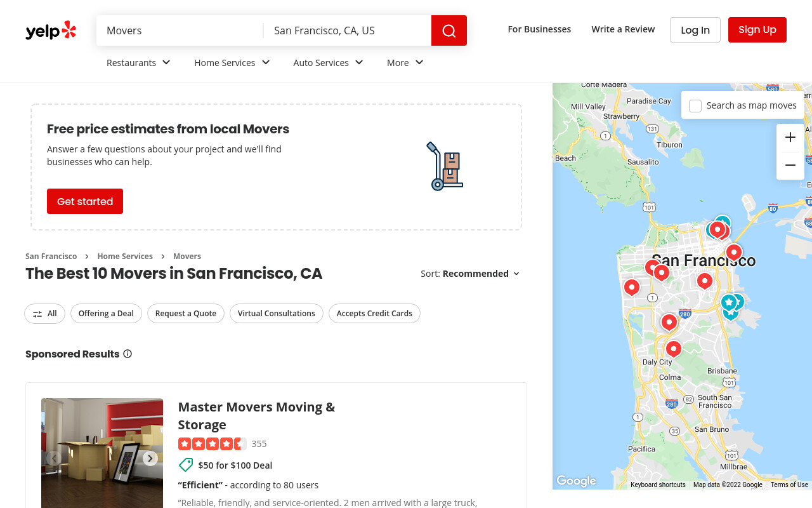Viewport: 812px width, 508px height.
Task: Click the Yelp logo
Action: pyautogui.click(x=51, y=30)
